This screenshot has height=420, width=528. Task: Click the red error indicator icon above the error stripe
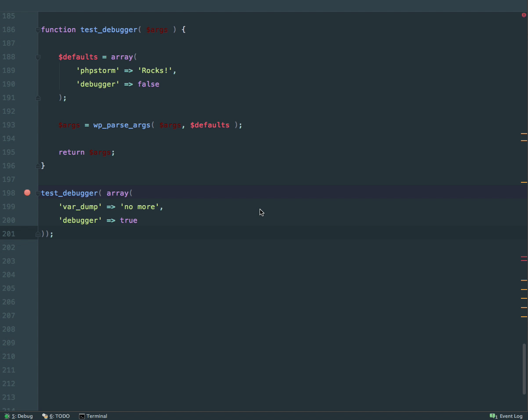[x=524, y=15]
